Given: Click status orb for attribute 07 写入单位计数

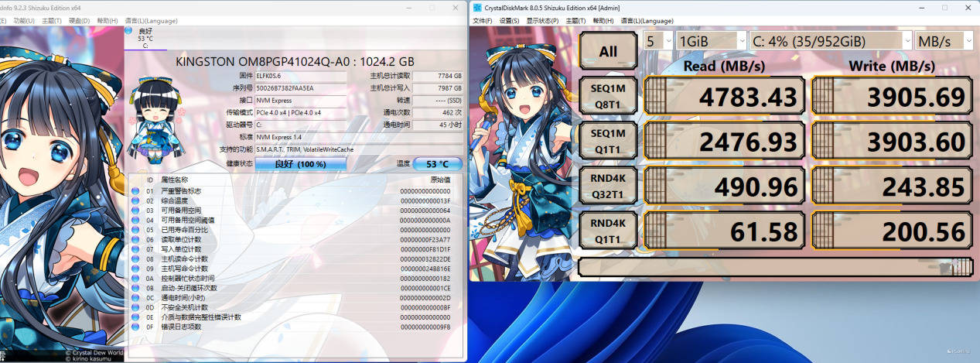Looking at the screenshot, I should pos(135,249).
